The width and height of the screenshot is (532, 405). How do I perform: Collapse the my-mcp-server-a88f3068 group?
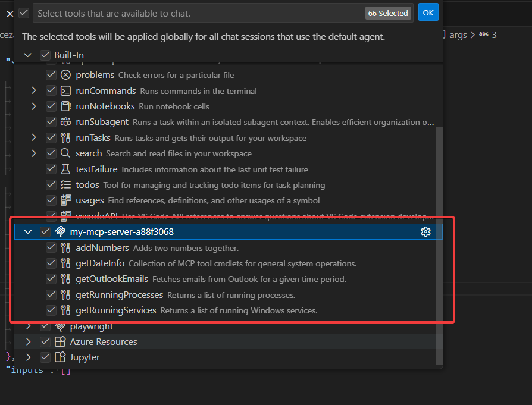[x=28, y=232]
